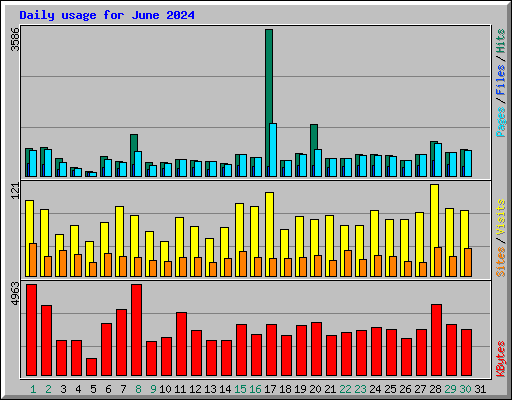This screenshot has height=400, width=512.
Task: Select day 12 on the date axis
Action: coord(195,389)
